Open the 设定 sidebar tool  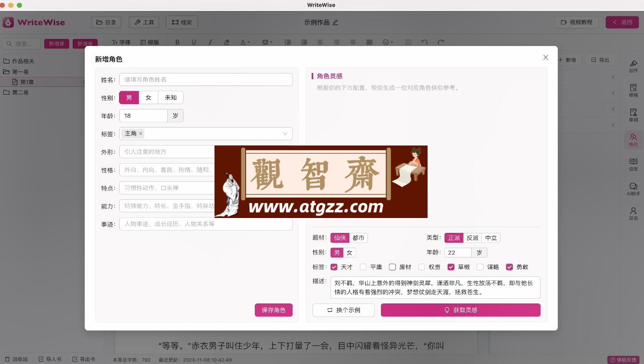(x=633, y=165)
